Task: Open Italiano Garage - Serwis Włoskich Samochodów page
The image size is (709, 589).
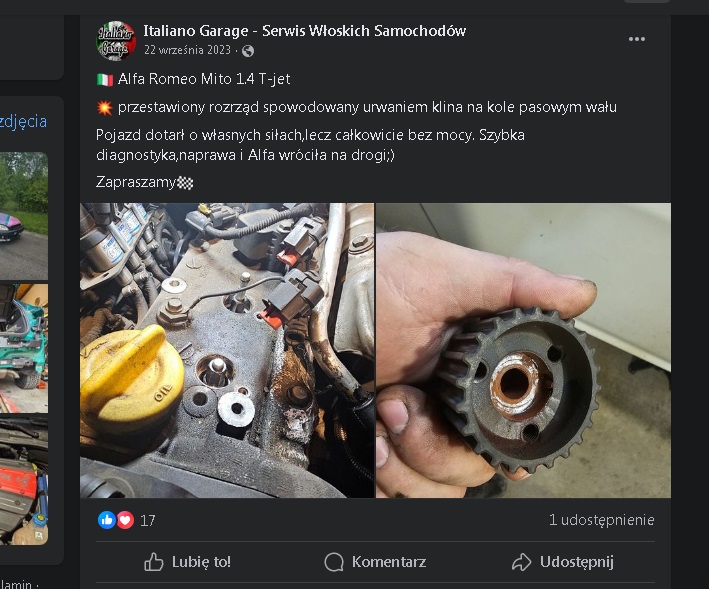Action: pyautogui.click(x=304, y=31)
